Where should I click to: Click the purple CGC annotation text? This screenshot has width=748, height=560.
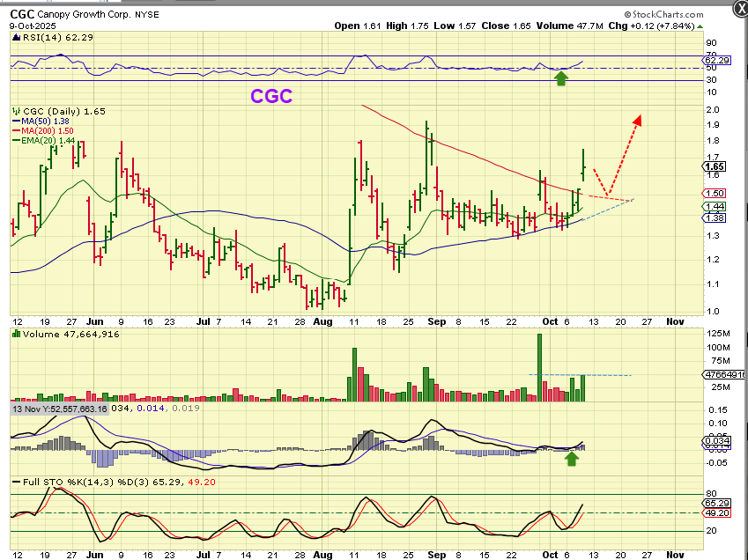(271, 96)
